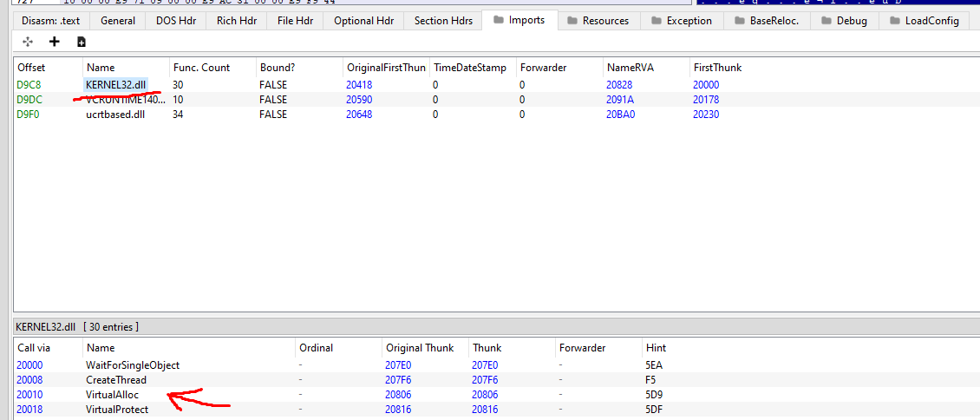
Task: Switch to the Section Hdrs tab
Action: tap(444, 21)
